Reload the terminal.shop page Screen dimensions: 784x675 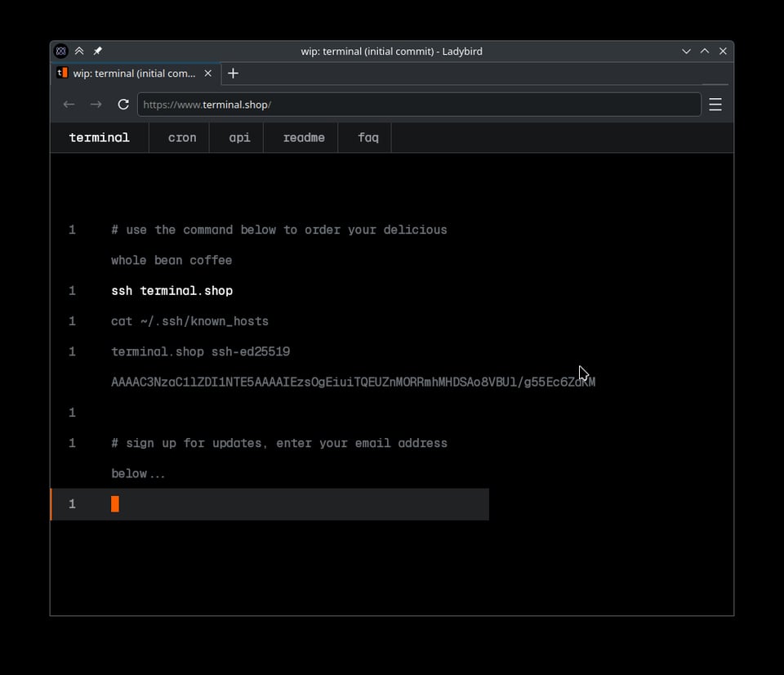point(123,105)
